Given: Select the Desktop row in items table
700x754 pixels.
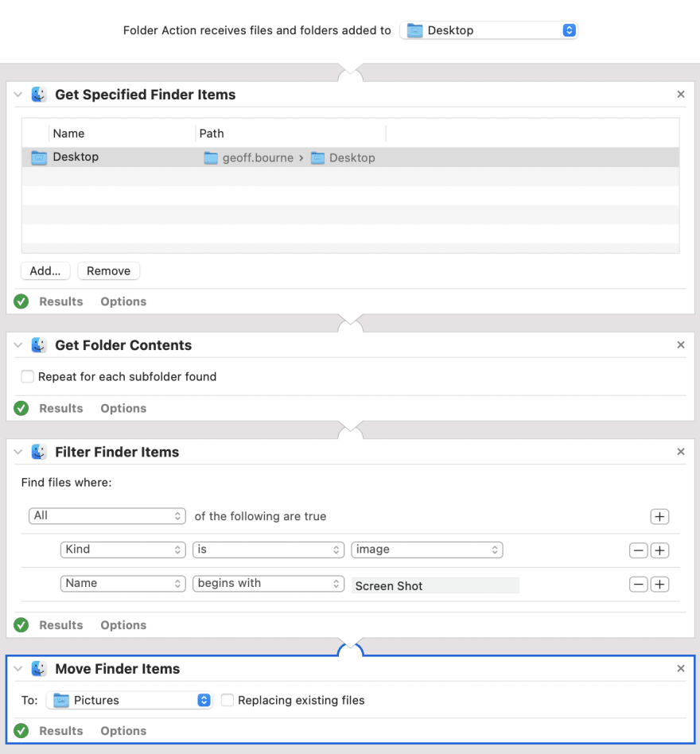Looking at the screenshot, I should click(x=351, y=157).
